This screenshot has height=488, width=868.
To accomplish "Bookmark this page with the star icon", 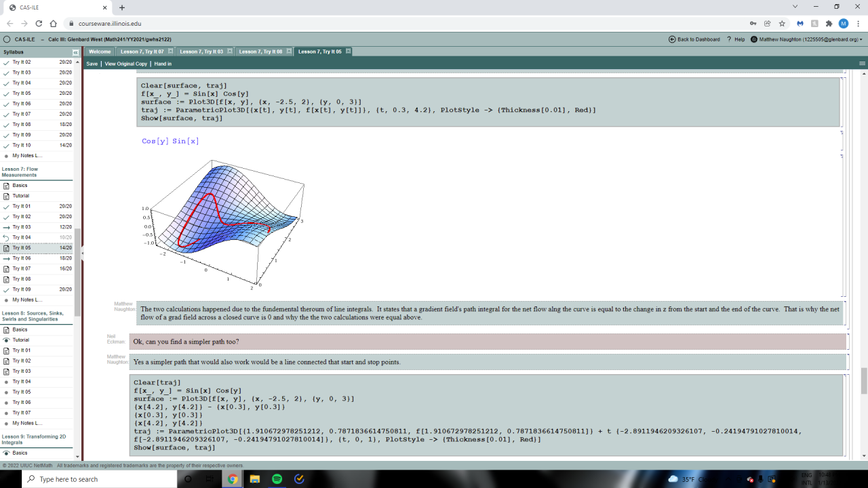I will (782, 24).
